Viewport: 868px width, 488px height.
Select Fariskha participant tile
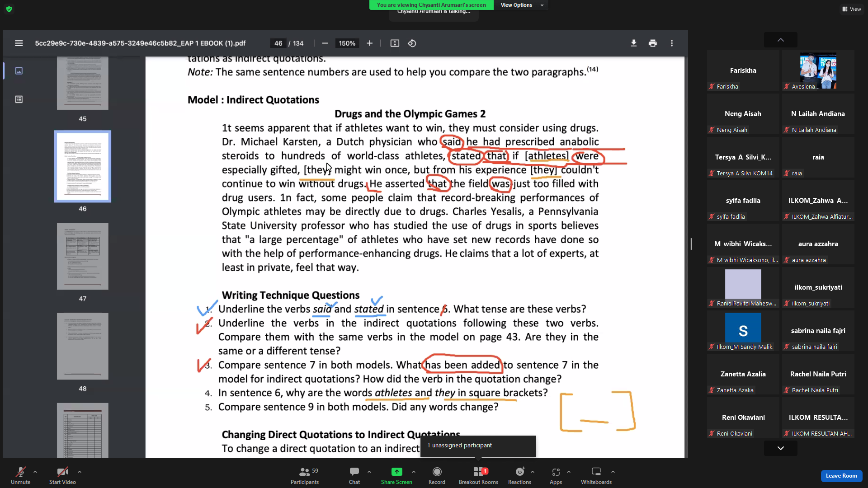(743, 70)
